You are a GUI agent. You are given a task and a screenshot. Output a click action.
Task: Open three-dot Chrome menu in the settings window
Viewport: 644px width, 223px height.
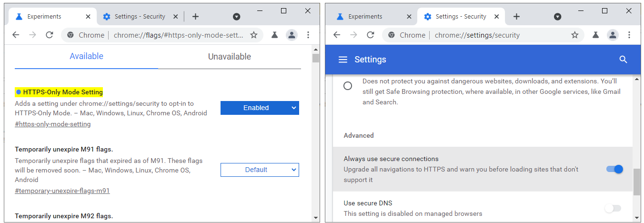pos(629,35)
